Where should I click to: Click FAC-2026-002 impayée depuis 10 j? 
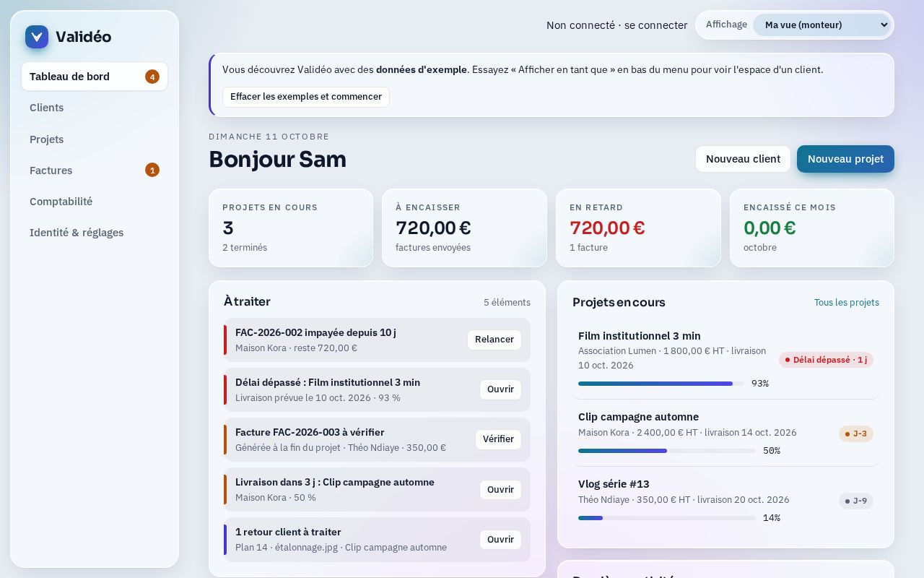315,333
